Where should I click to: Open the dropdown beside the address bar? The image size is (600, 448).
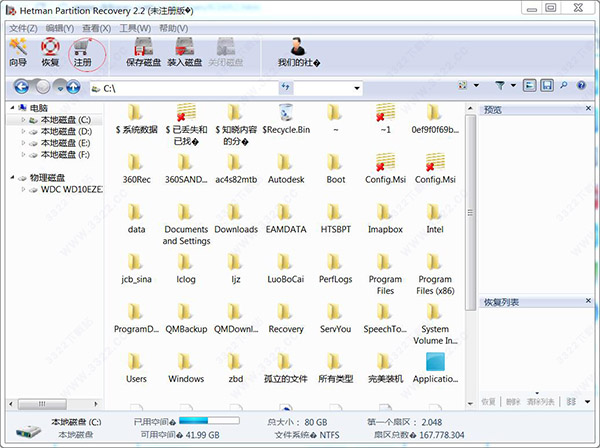[357, 88]
